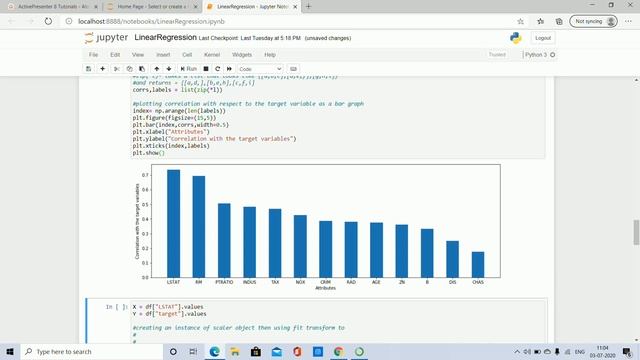
Task: Open a new browser tab
Action: coord(309,7)
